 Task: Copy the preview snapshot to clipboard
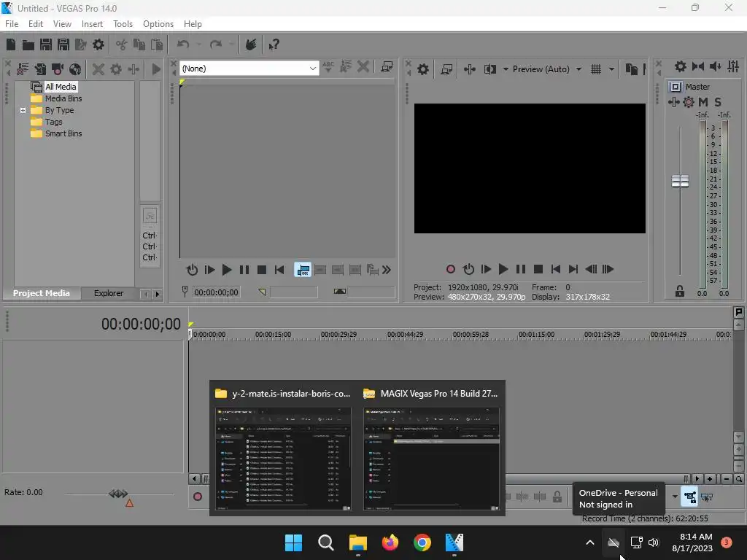(631, 69)
